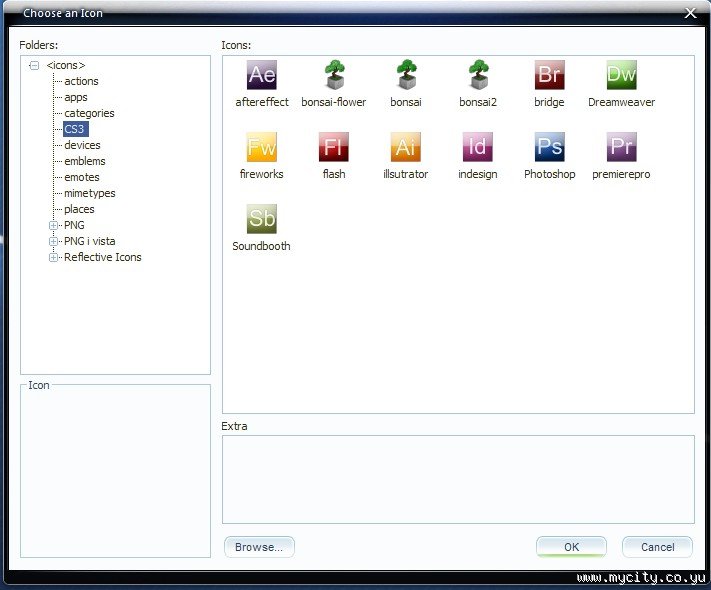The image size is (711, 590).
Task: Choose the bonsai-flower icon
Action: (x=334, y=74)
